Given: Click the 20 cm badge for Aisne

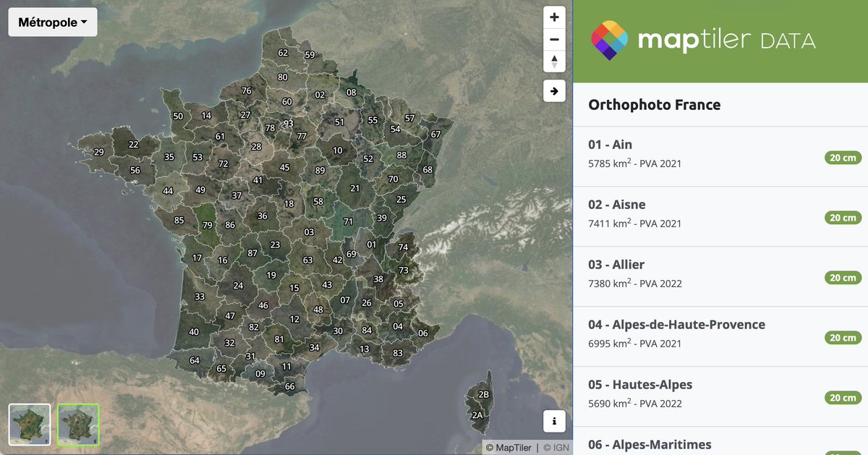Looking at the screenshot, I should tap(843, 218).
